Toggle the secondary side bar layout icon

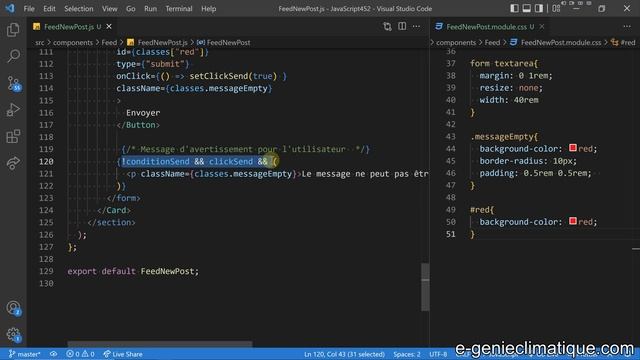(539, 8)
